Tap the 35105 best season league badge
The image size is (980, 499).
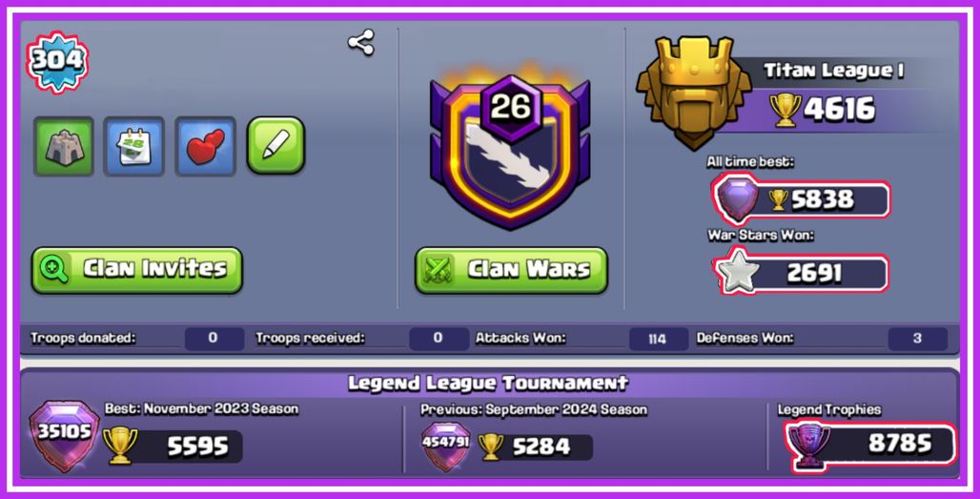pos(64,436)
